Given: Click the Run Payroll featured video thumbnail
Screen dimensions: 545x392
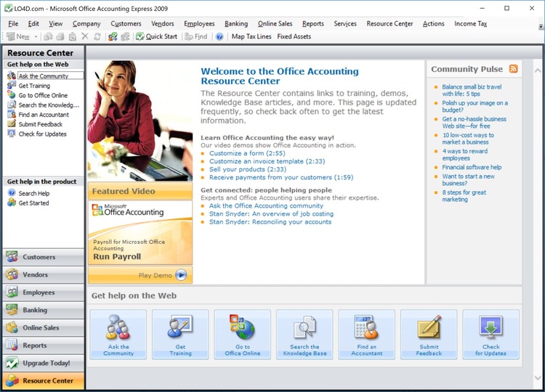Looking at the screenshot, I should point(140,233).
